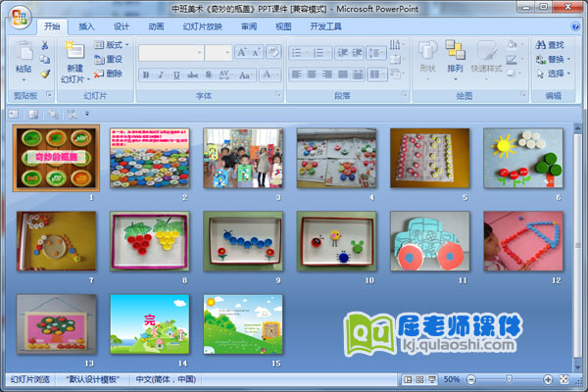Image resolution: width=588 pixels, height=392 pixels.
Task: Toggle Underline formatting
Action: [x=176, y=74]
